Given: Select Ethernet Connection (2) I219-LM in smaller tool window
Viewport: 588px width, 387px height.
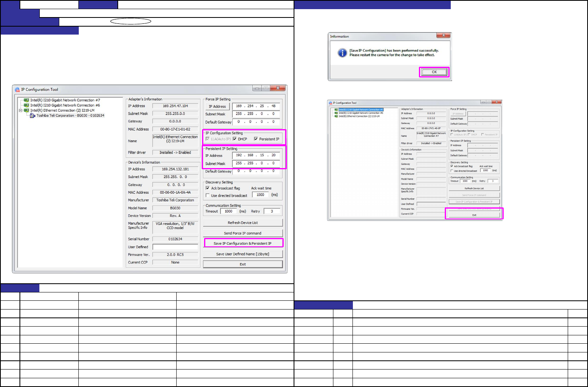Looking at the screenshot, I should 359,116.
